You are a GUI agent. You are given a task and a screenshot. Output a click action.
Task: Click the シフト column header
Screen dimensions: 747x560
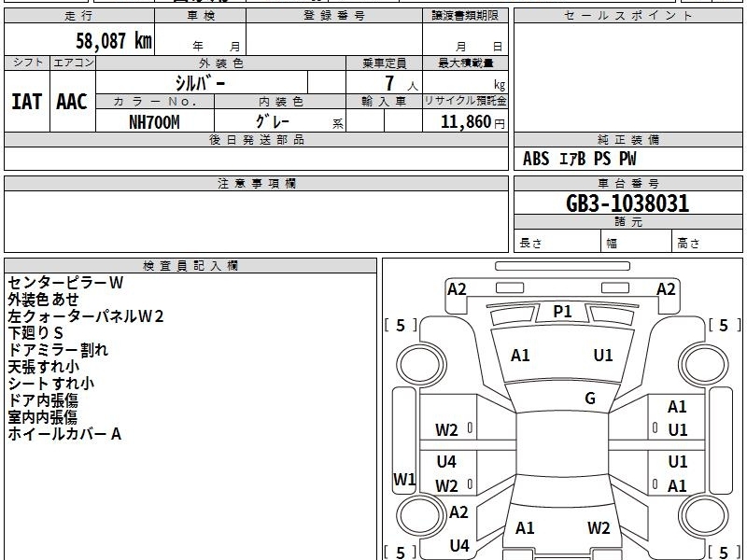coord(27,63)
